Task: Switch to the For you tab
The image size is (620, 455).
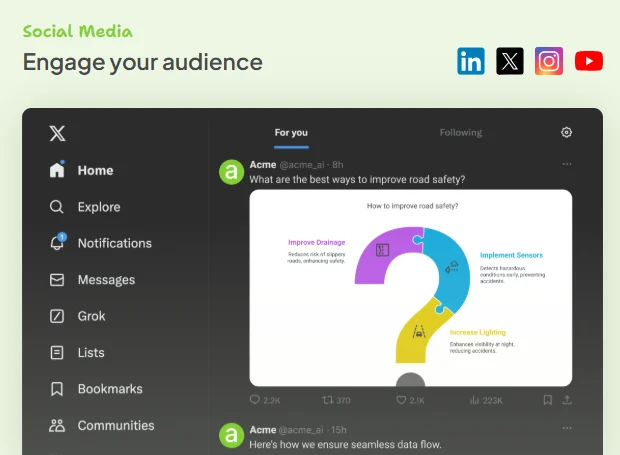Action: pos(291,132)
